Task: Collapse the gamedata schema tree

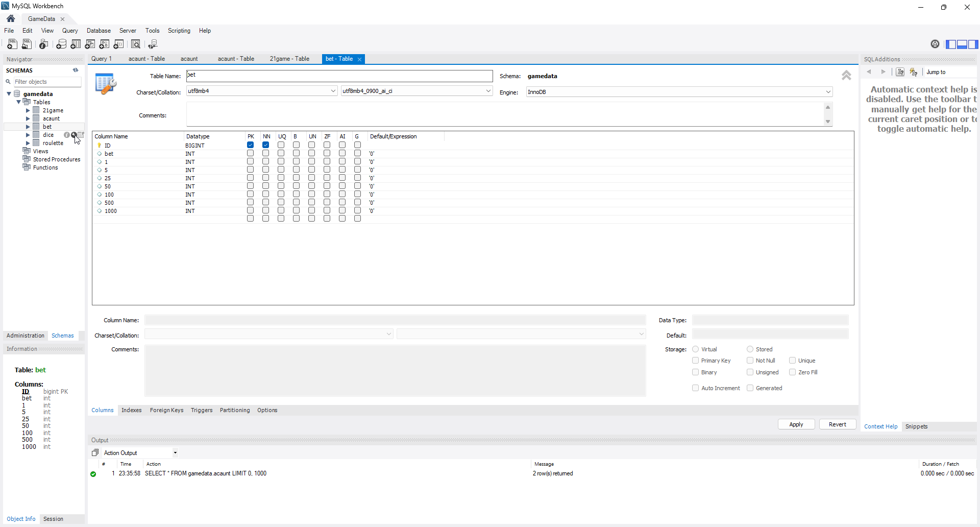Action: point(9,94)
